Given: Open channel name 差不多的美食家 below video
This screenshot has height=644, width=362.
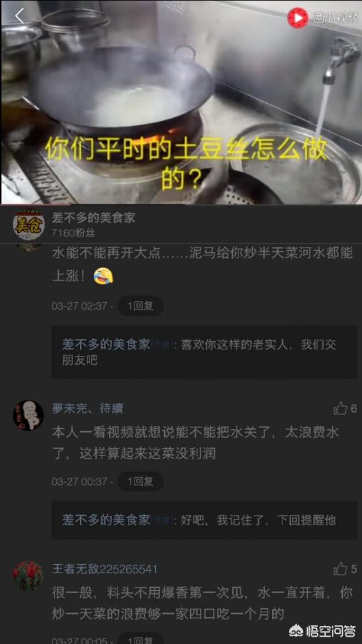Looking at the screenshot, I should tap(94, 217).
